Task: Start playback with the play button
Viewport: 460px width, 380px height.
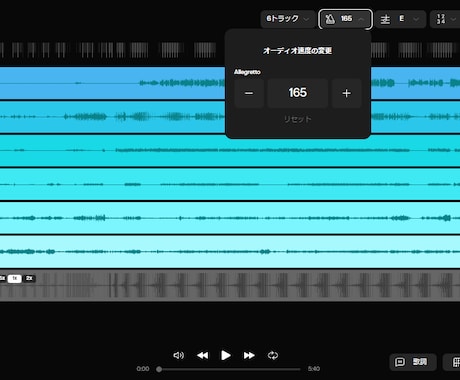Action: click(226, 355)
